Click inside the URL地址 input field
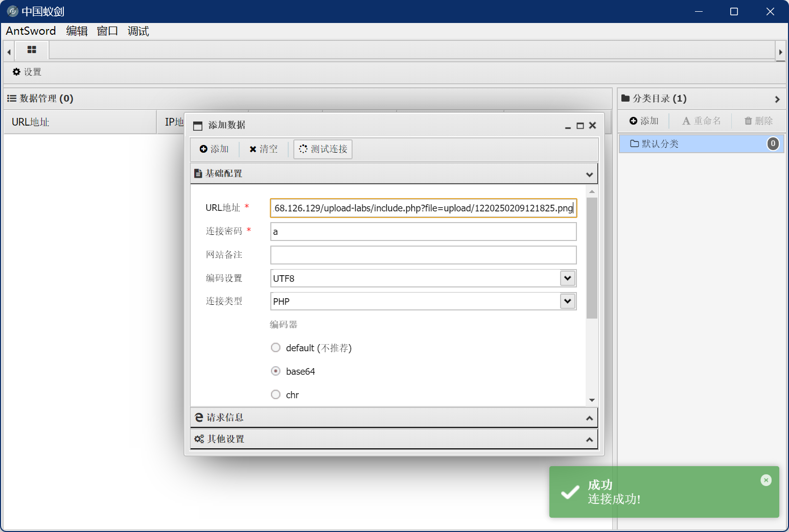The image size is (789, 532). click(x=424, y=208)
